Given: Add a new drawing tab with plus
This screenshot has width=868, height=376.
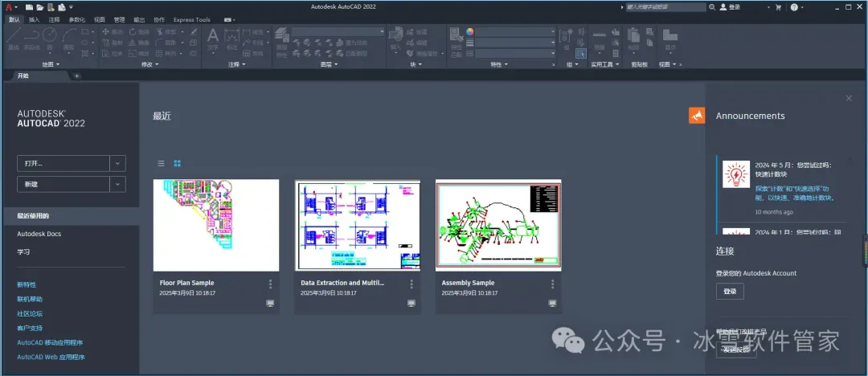Looking at the screenshot, I should pos(77,76).
